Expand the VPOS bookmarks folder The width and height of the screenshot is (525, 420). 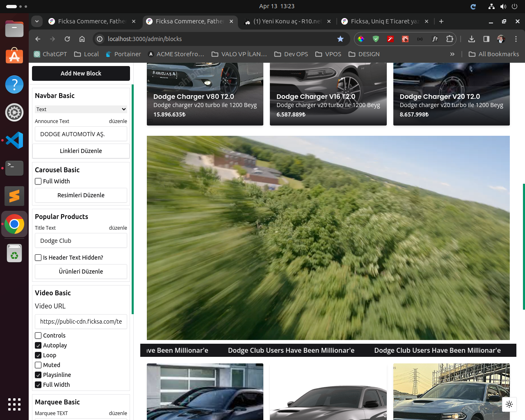pos(328,54)
